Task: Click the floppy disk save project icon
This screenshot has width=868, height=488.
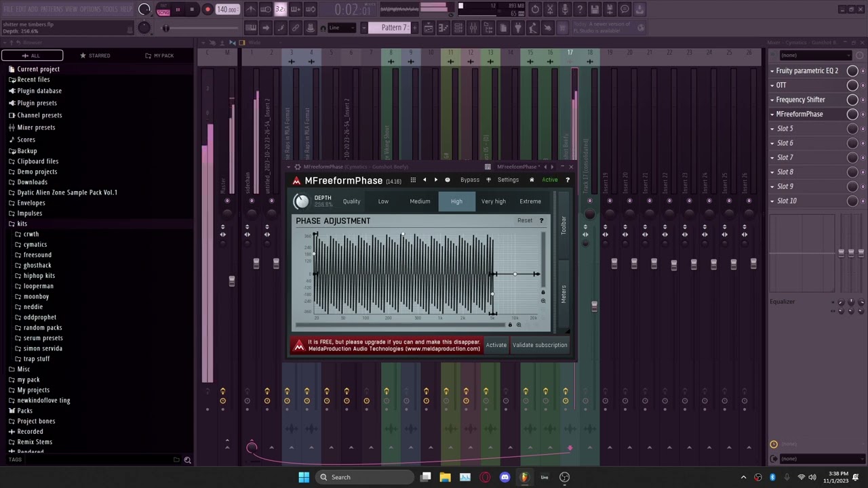Action: [x=594, y=9]
